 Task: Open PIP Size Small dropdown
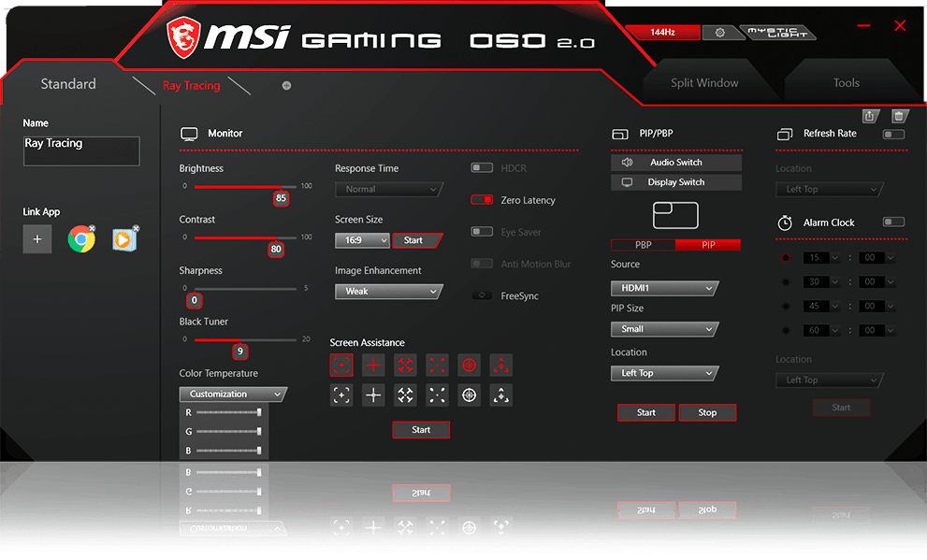(664, 329)
